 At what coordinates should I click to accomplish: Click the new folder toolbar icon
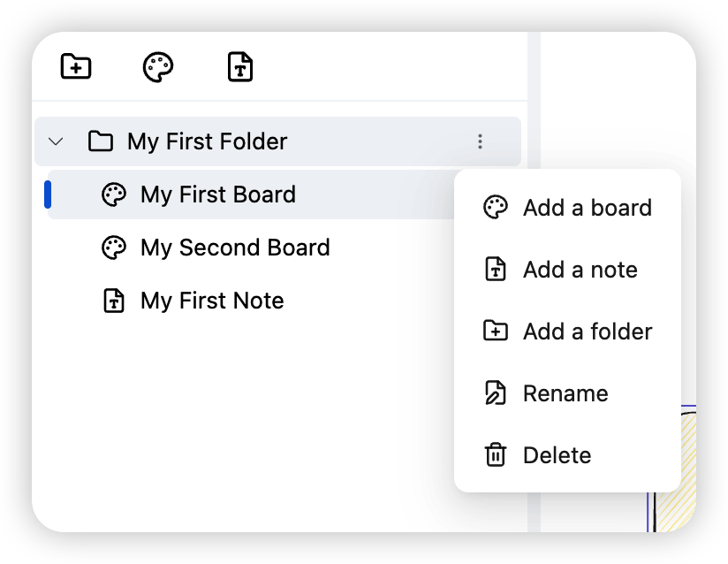(76, 66)
